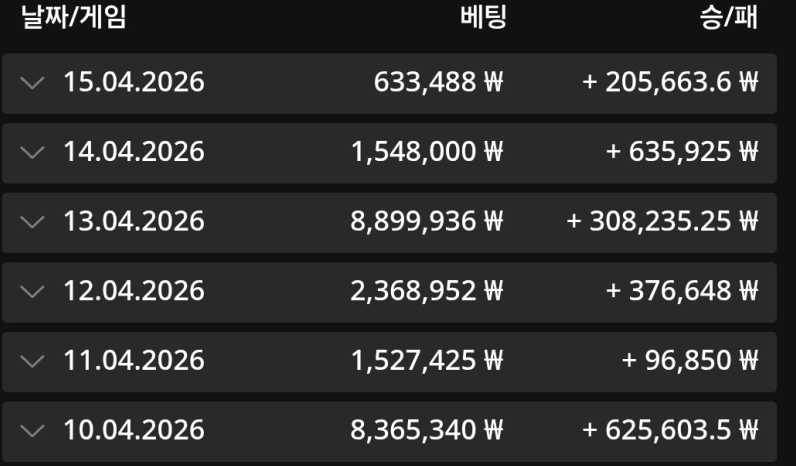This screenshot has height=466, width=796.
Task: Select the 12.04.2026 date label
Action: tap(134, 291)
